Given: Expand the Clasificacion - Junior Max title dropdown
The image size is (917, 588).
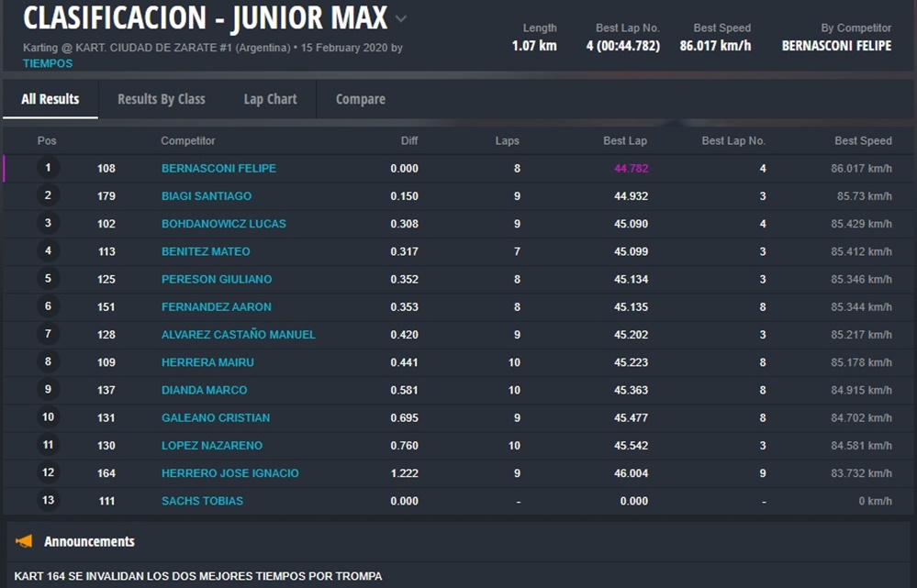Looking at the screenshot, I should [x=401, y=19].
